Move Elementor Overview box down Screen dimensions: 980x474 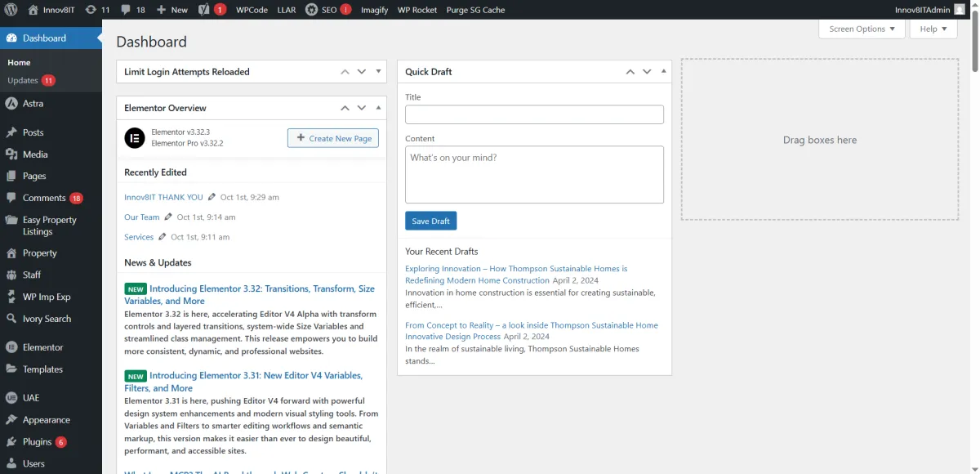point(362,108)
